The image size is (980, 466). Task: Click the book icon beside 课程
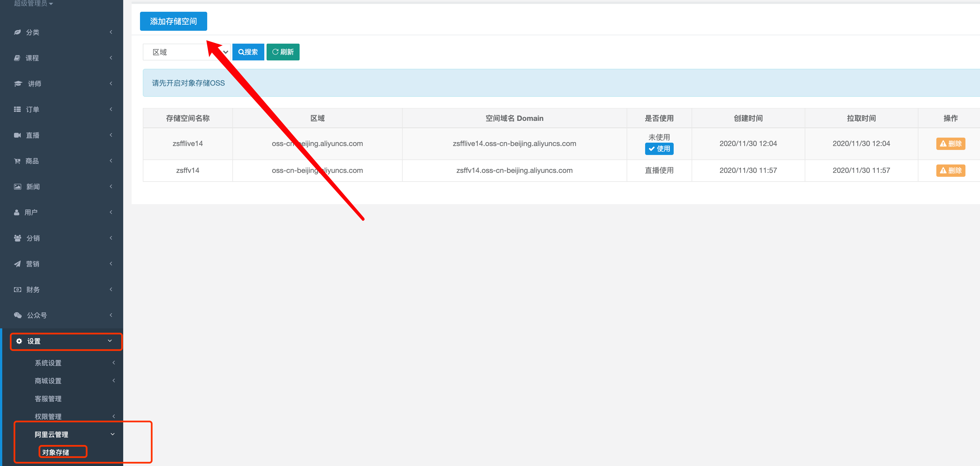coord(17,58)
